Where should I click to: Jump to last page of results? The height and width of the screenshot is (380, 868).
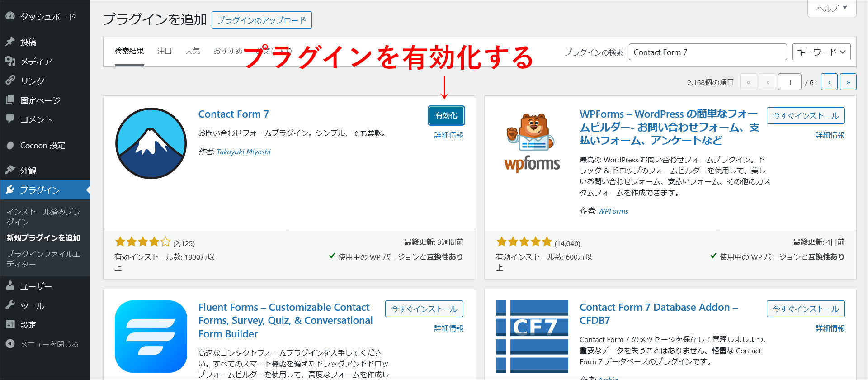pos(848,82)
